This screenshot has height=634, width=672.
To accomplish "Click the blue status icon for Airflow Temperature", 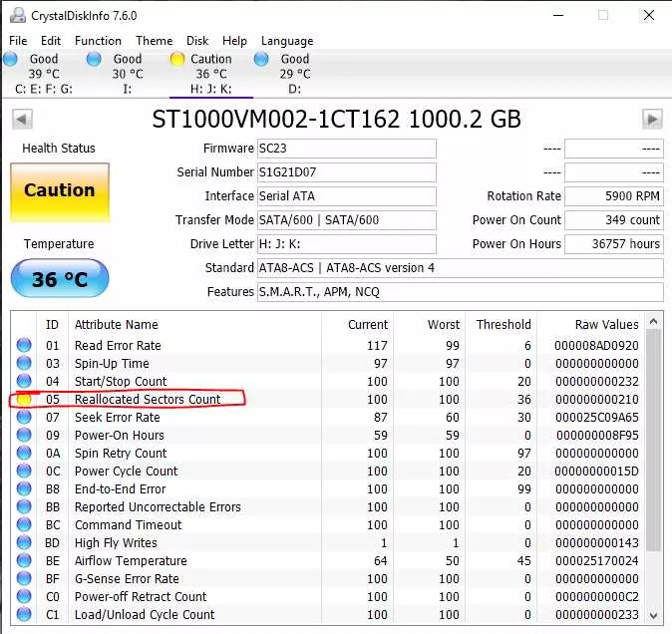I will [24, 560].
